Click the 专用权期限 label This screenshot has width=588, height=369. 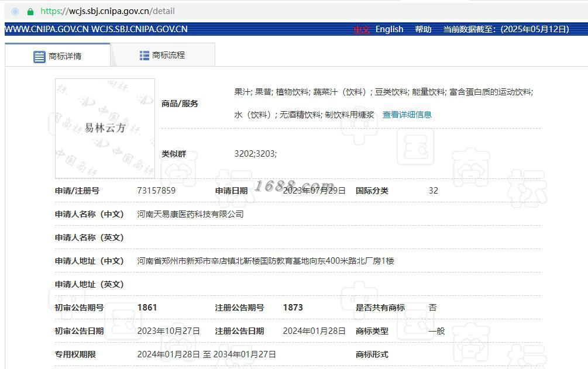click(75, 354)
